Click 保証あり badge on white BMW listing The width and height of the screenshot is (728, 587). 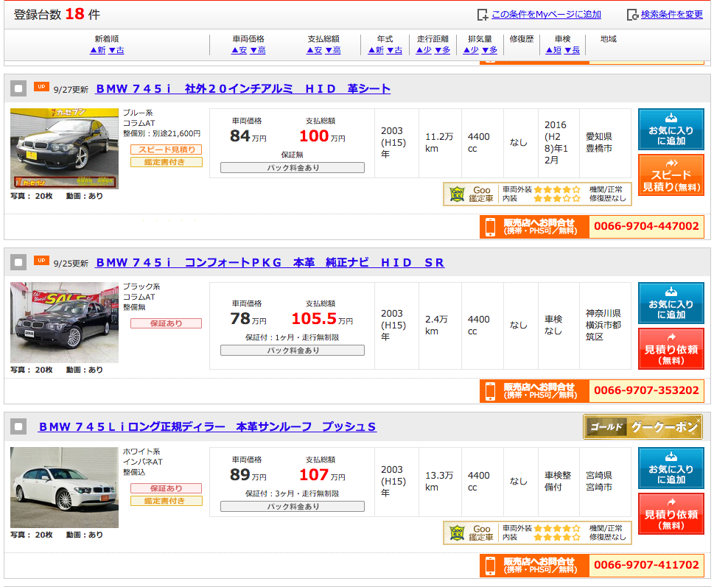tap(167, 488)
